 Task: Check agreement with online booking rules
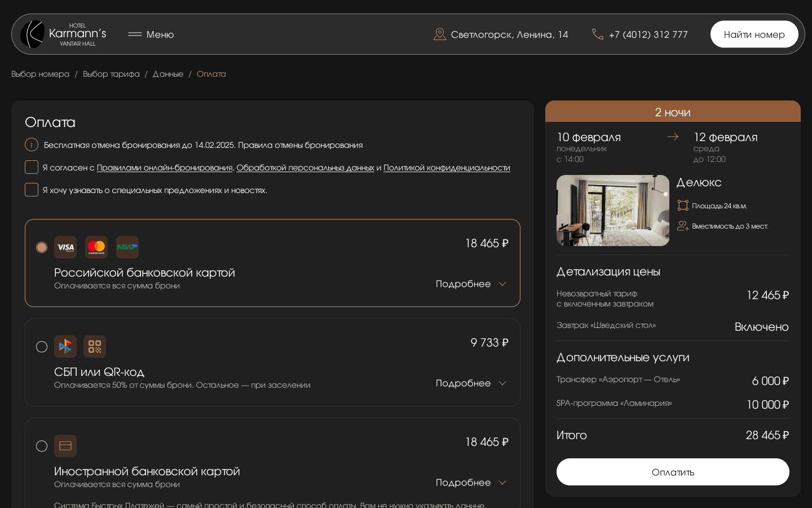point(32,167)
